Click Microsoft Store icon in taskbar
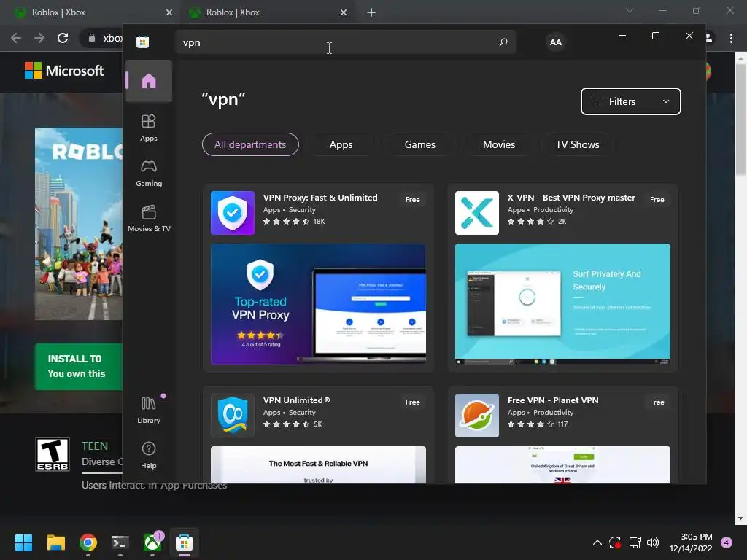The image size is (747, 560). click(x=185, y=542)
